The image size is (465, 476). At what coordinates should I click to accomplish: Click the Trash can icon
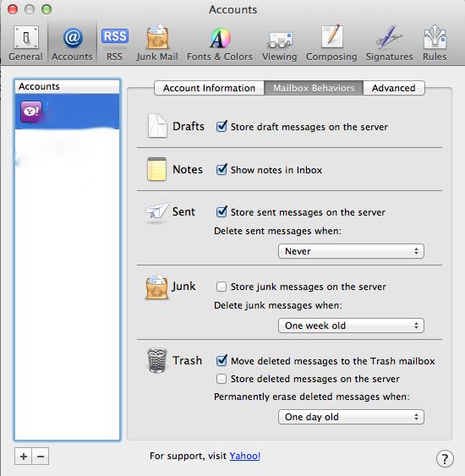pyautogui.click(x=157, y=360)
